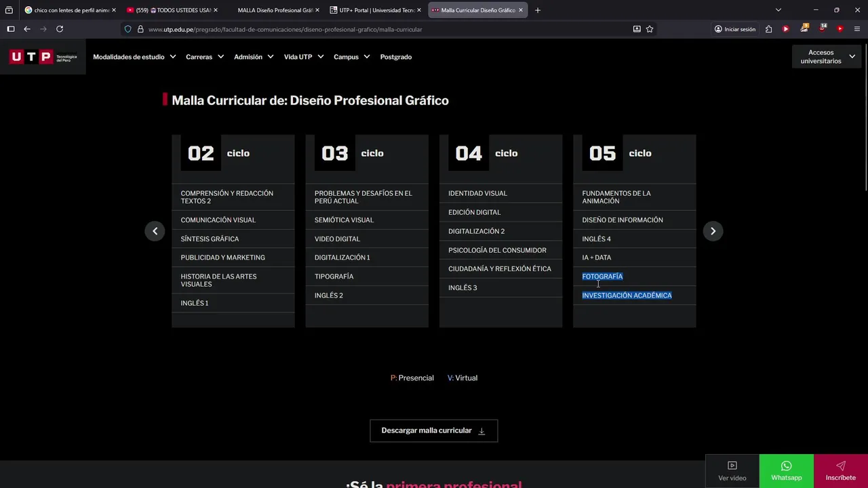Switch to UTP+ Portal tab

coord(376,10)
